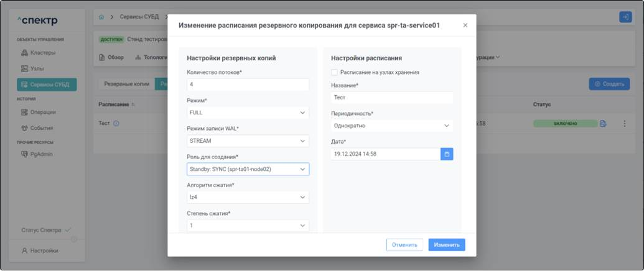
Task: Click the Название text field
Action: pyautogui.click(x=391, y=98)
